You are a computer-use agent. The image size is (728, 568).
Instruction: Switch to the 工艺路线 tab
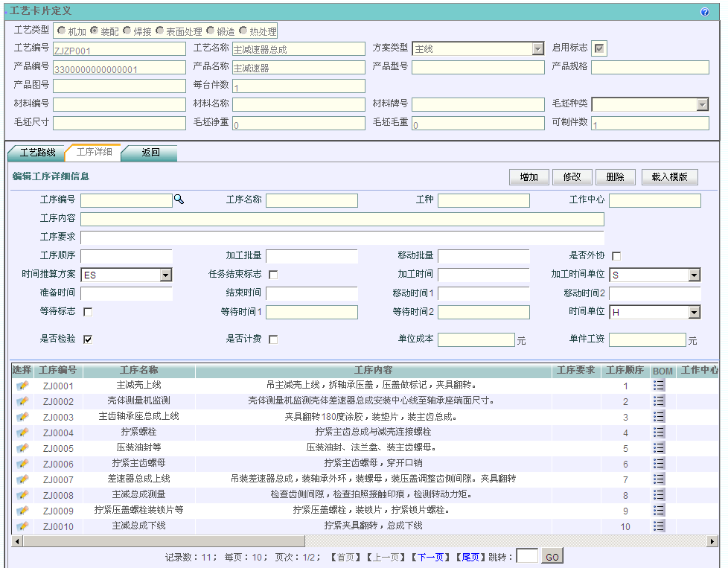tap(37, 153)
